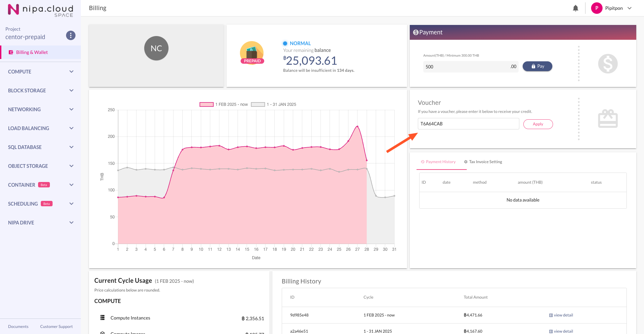Viewport: 644px width, 334px height.
Task: Open the notifications bell icon
Action: point(576,8)
